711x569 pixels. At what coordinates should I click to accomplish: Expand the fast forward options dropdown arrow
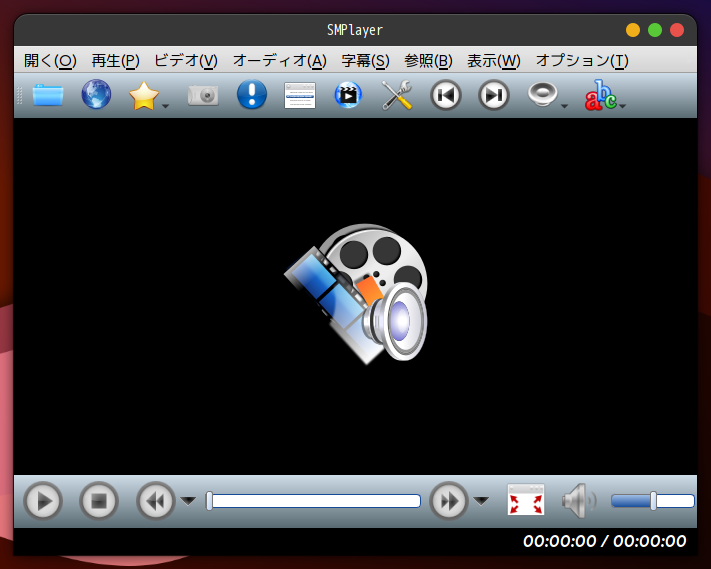tap(481, 501)
